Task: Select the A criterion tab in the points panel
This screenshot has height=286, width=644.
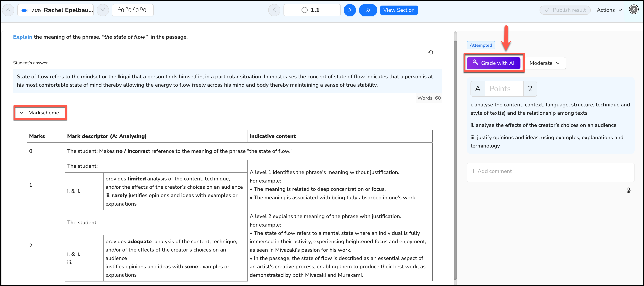Action: (x=478, y=88)
